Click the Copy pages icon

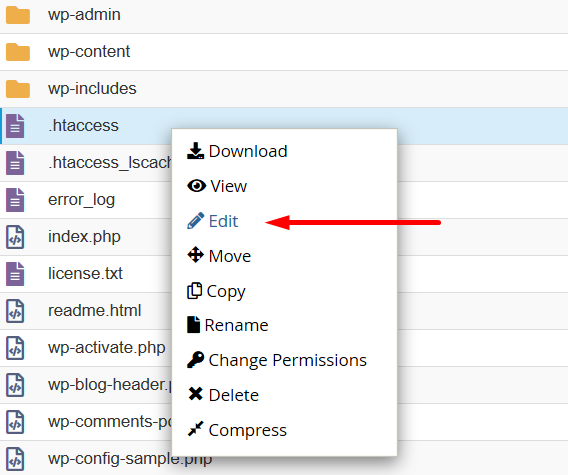click(195, 291)
